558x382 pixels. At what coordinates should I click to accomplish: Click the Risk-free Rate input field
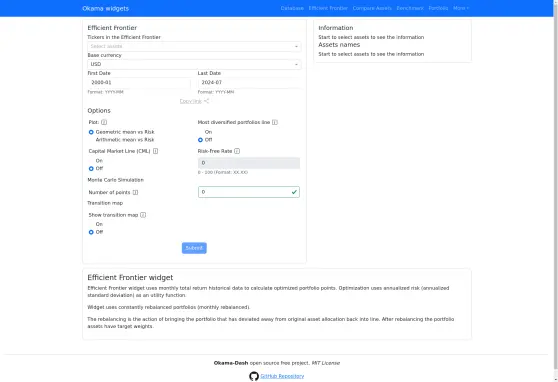(249, 163)
